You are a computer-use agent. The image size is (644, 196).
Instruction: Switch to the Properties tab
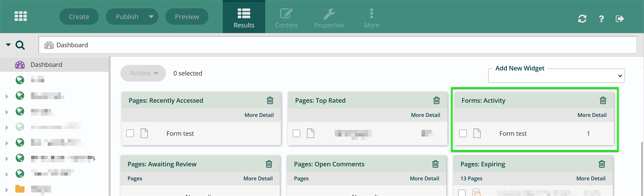329,18
